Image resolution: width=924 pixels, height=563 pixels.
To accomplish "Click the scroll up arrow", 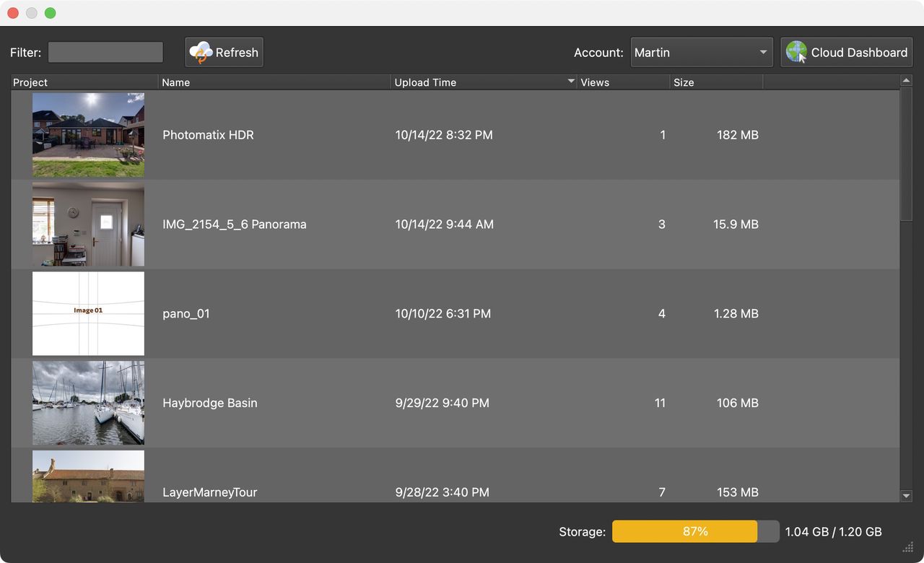I will pos(907,81).
